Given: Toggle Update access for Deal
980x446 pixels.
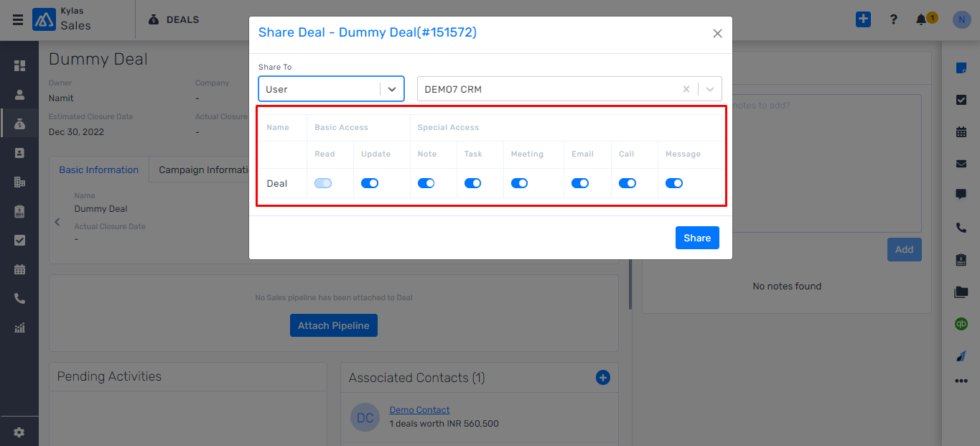Looking at the screenshot, I should tap(370, 183).
